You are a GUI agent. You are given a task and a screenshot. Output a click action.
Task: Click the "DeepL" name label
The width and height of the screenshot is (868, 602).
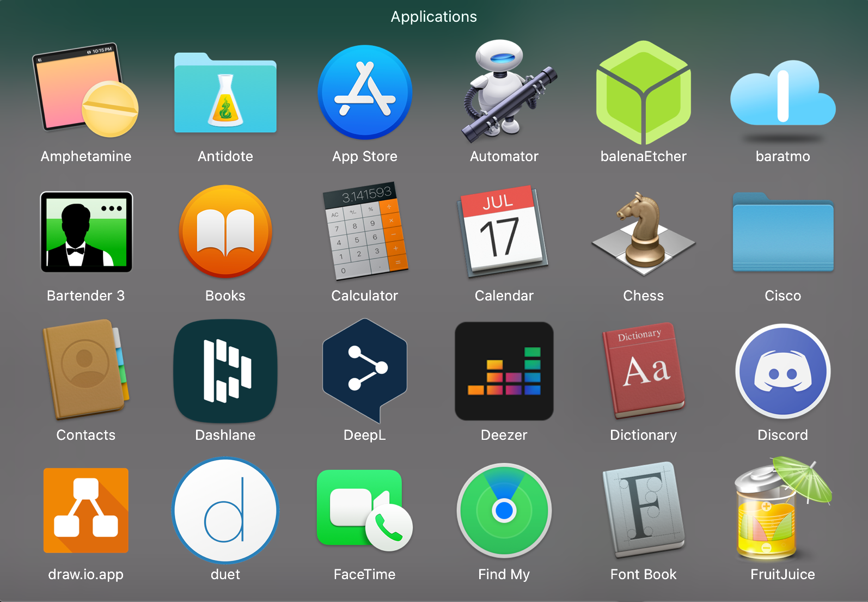coord(365,435)
